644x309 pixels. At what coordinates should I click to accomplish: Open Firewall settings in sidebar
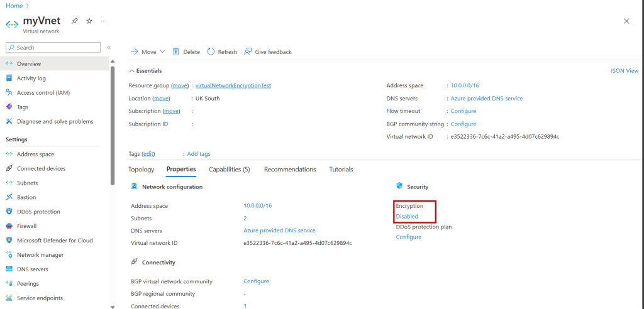(x=26, y=226)
